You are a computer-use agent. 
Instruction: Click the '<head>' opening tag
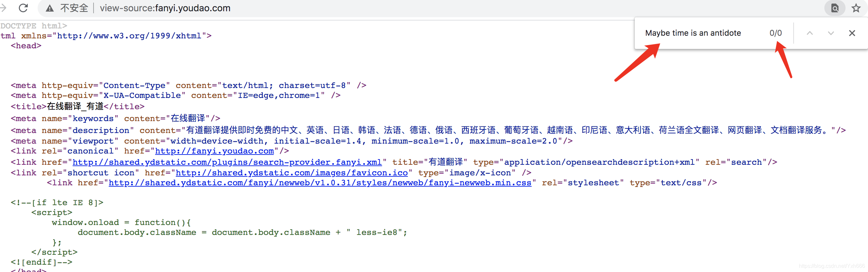coord(26,46)
